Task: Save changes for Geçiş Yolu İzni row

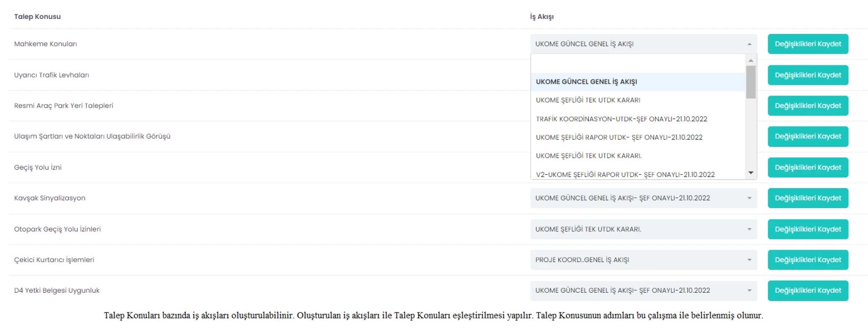Action: 808,167
